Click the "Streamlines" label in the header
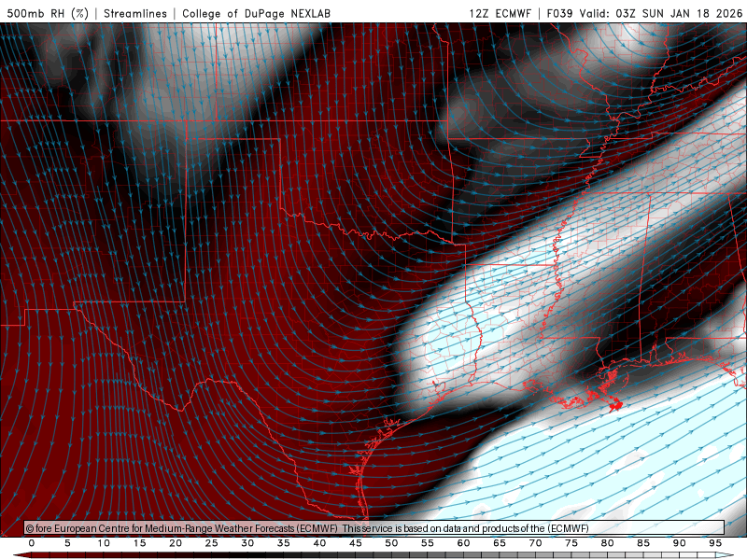The image size is (747, 560). click(x=135, y=13)
